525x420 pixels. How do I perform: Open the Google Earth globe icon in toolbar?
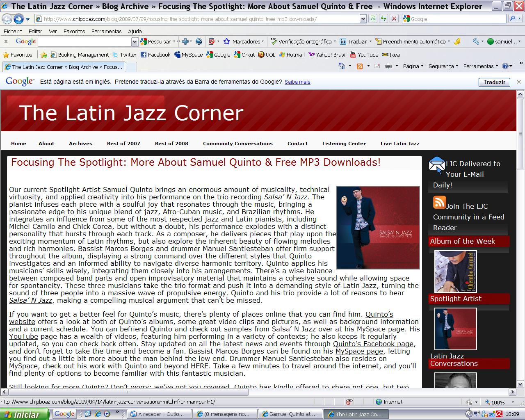199,41
